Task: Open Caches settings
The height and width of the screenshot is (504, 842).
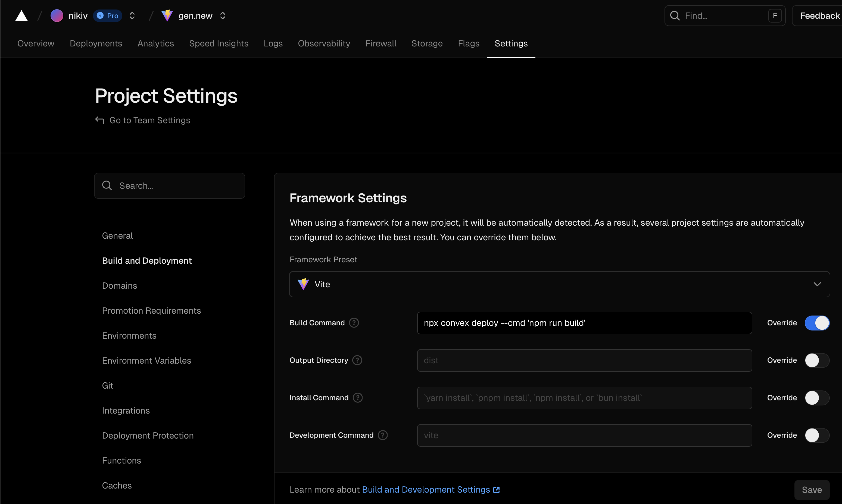Action: pyautogui.click(x=117, y=485)
